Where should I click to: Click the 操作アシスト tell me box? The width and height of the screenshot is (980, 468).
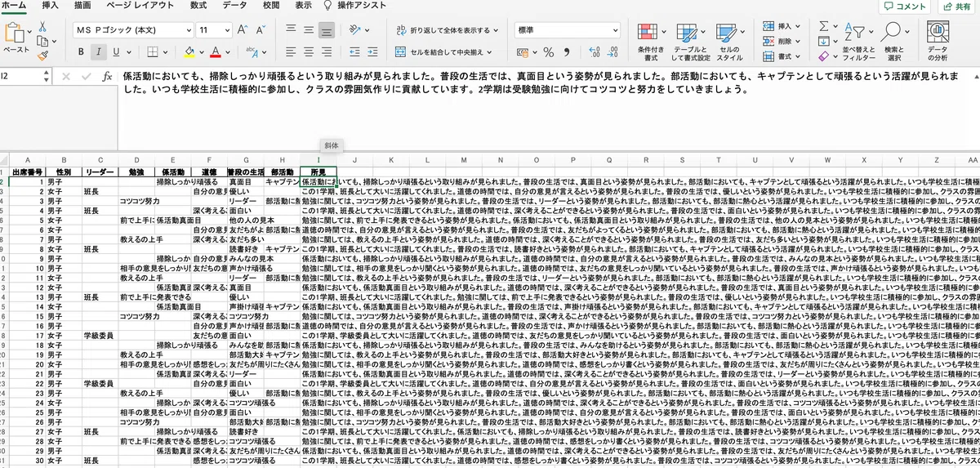click(356, 5)
